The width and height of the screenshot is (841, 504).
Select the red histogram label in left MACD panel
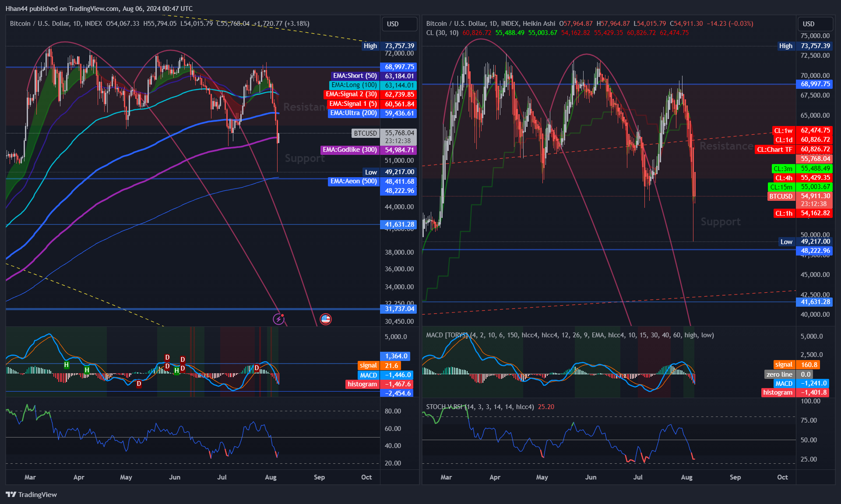pos(362,384)
